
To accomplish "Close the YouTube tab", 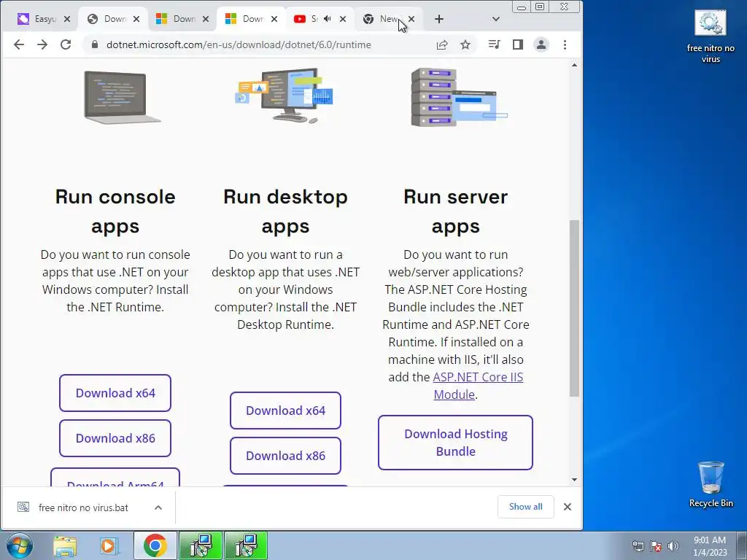I will click(343, 19).
